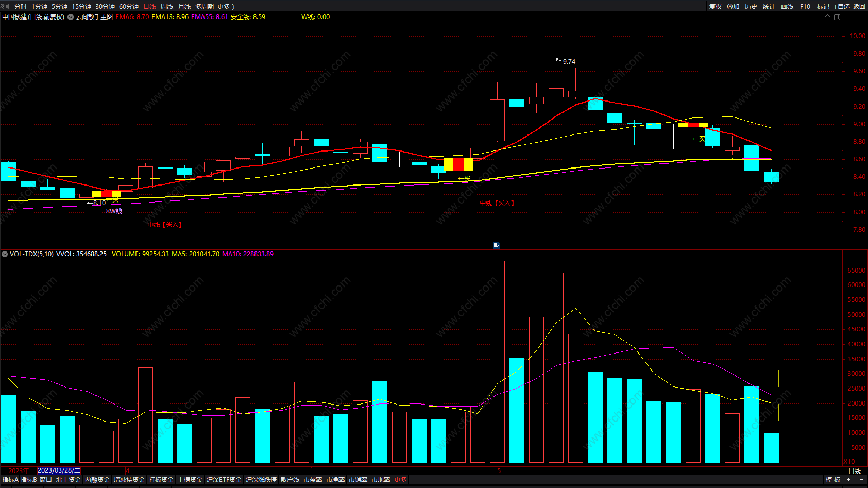Screen dimensions: 868x488
Task: Click the 安全线: 8.59 value
Action: 248,17
